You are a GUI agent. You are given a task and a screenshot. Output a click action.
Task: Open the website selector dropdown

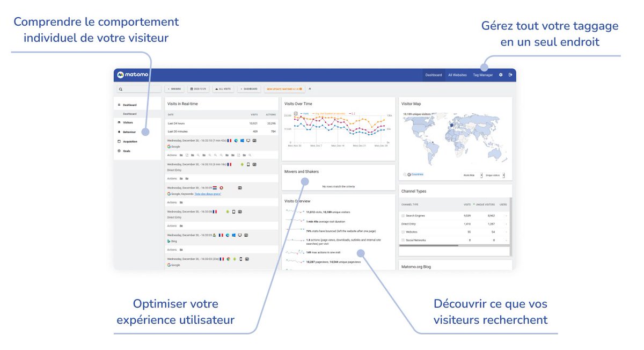[175, 89]
